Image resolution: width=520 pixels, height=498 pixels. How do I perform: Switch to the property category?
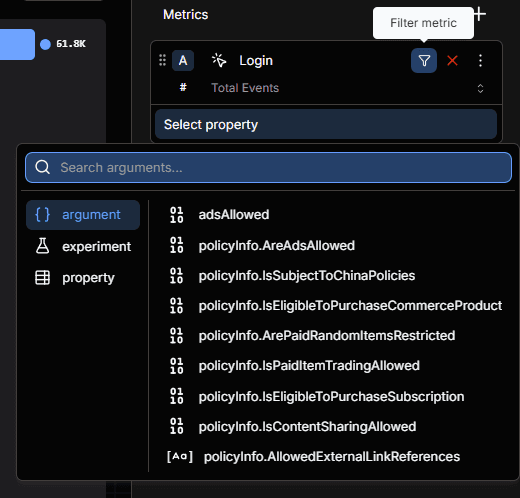(83, 277)
